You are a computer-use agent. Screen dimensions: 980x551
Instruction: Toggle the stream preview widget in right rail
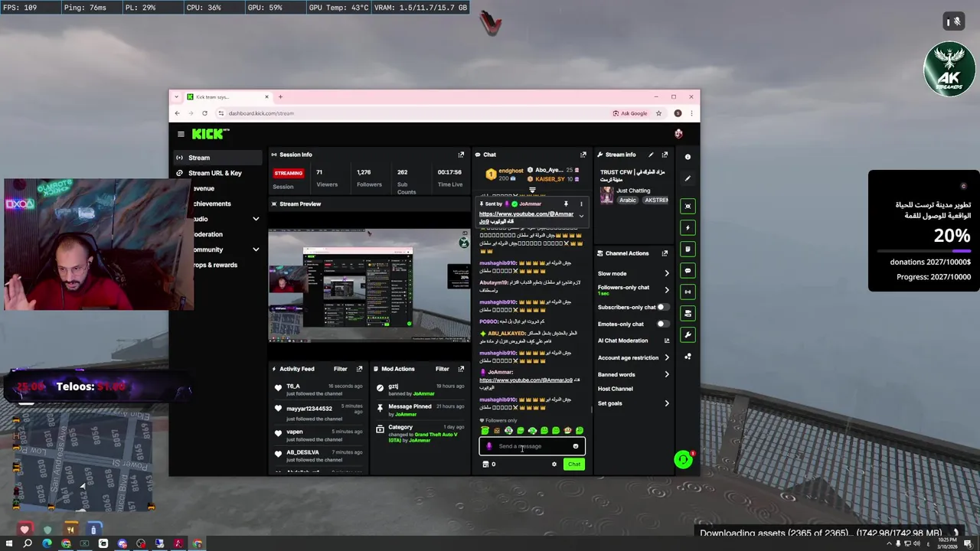pyautogui.click(x=688, y=206)
